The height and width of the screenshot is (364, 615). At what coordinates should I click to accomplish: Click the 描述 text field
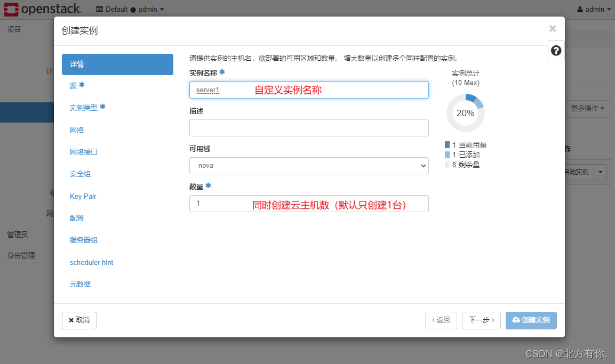tap(309, 128)
